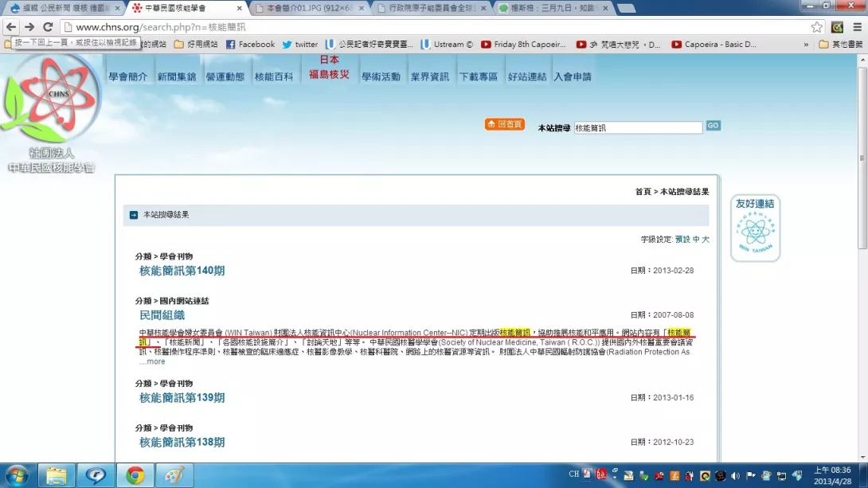Open the 核能百科 navigation menu
The width and height of the screenshot is (868, 488).
click(274, 77)
